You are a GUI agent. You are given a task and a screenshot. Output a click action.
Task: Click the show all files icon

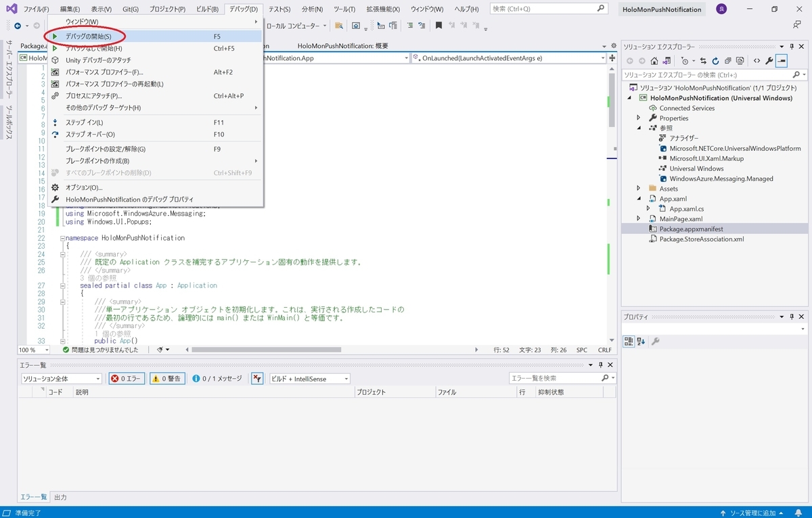(740, 61)
